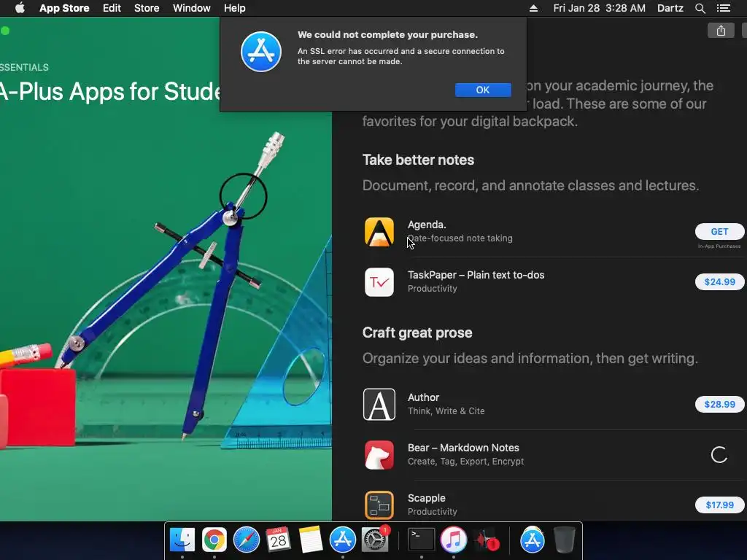Open the red waveform app in the Dock

tap(485, 540)
